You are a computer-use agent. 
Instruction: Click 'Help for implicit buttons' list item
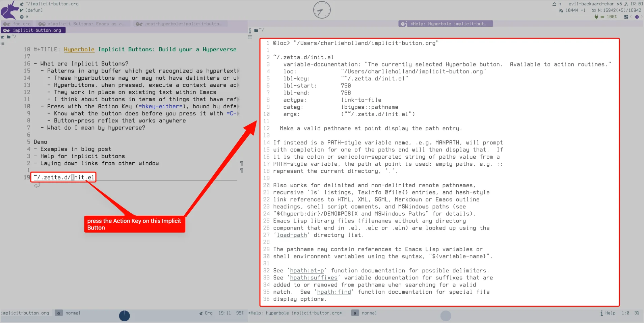point(83,156)
